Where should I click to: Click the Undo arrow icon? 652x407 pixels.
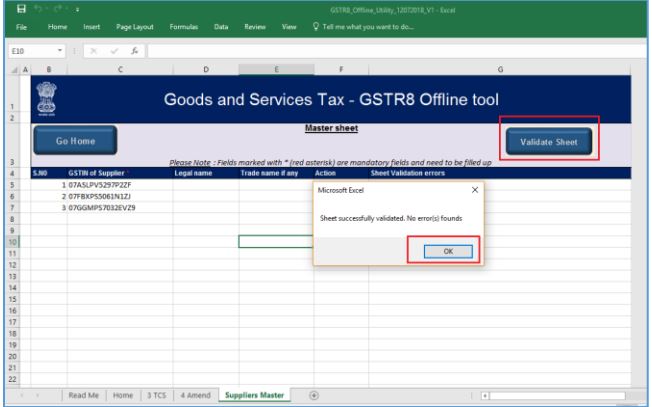[x=38, y=9]
